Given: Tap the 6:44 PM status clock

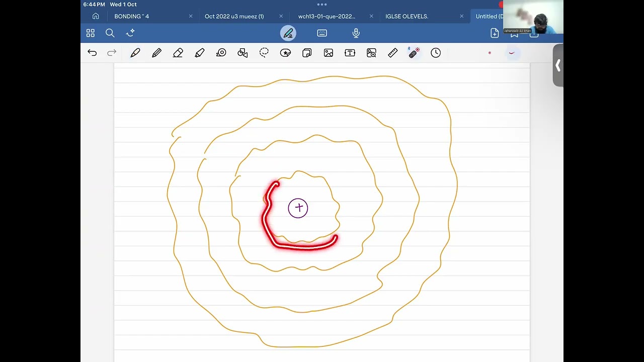Looking at the screenshot, I should coord(94,5).
